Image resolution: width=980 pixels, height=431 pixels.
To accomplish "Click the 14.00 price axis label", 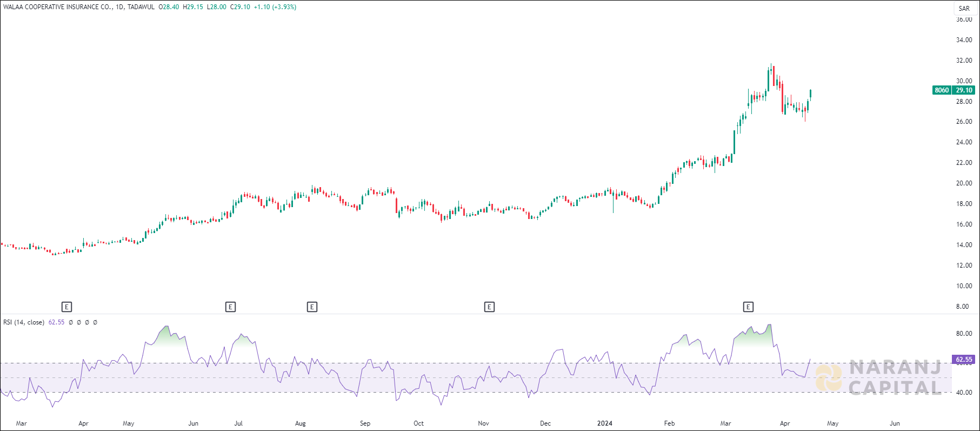I will [964, 245].
